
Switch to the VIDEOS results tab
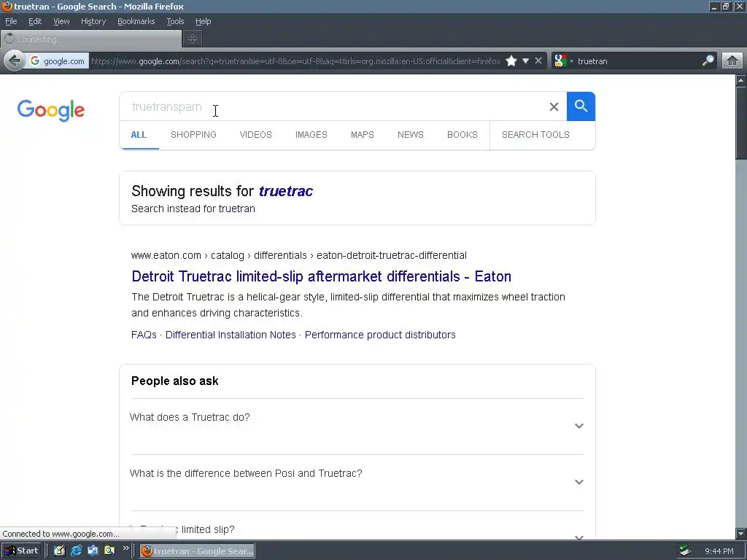(x=256, y=135)
